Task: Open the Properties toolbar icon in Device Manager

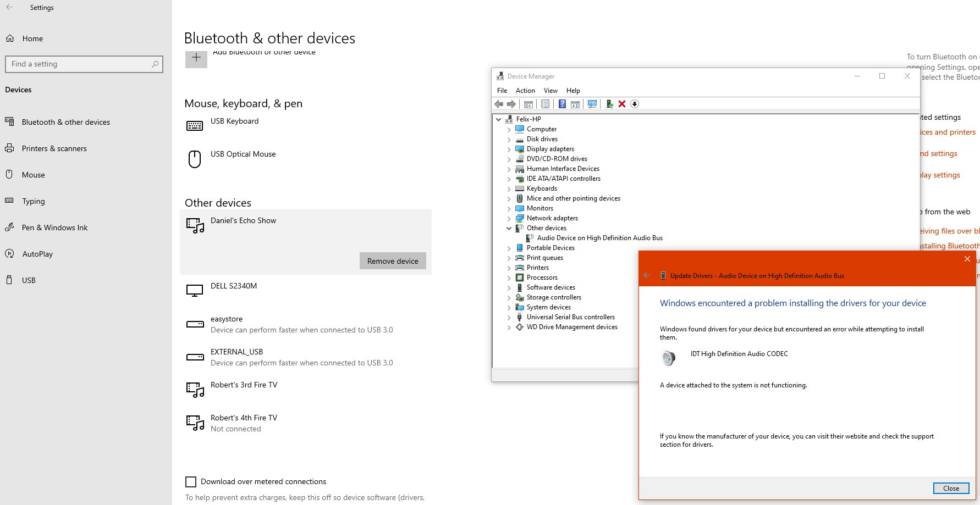Action: (545, 104)
